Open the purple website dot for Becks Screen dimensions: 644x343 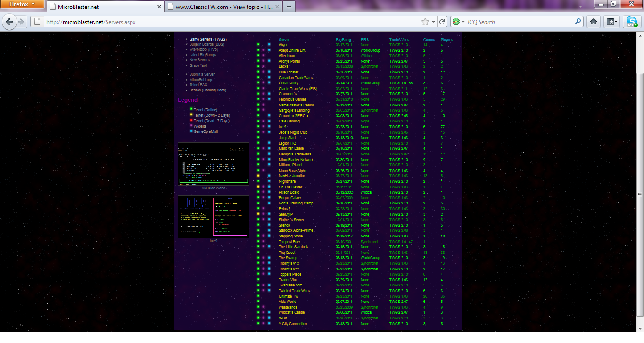pyautogui.click(x=264, y=67)
